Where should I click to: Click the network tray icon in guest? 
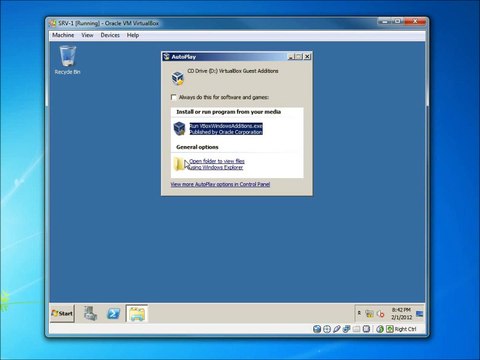click(x=370, y=313)
